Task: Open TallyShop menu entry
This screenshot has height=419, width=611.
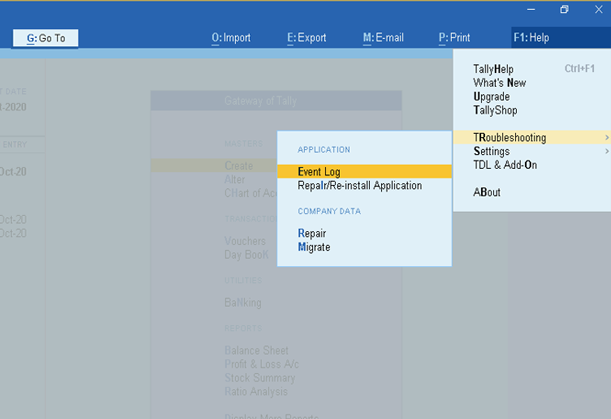Action: [495, 110]
